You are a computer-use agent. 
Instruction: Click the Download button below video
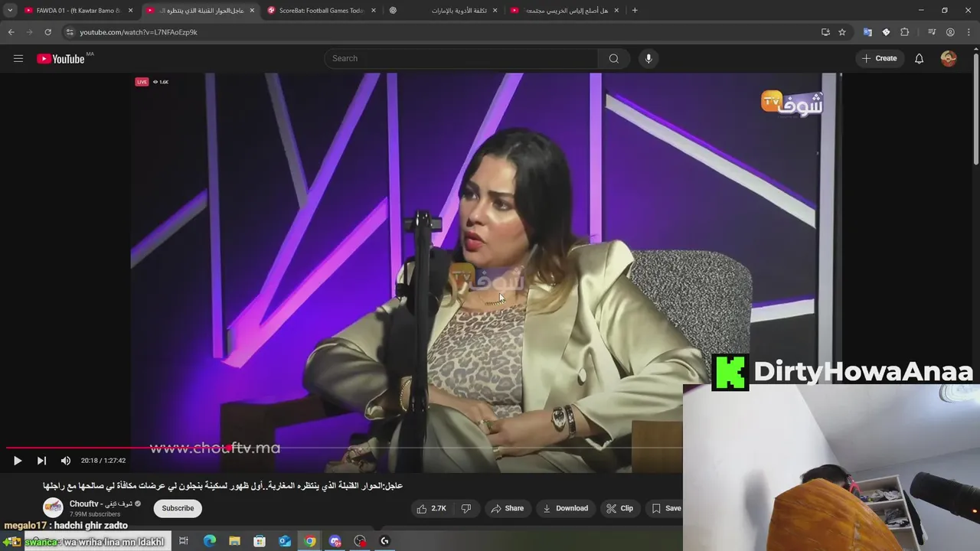[x=565, y=508]
